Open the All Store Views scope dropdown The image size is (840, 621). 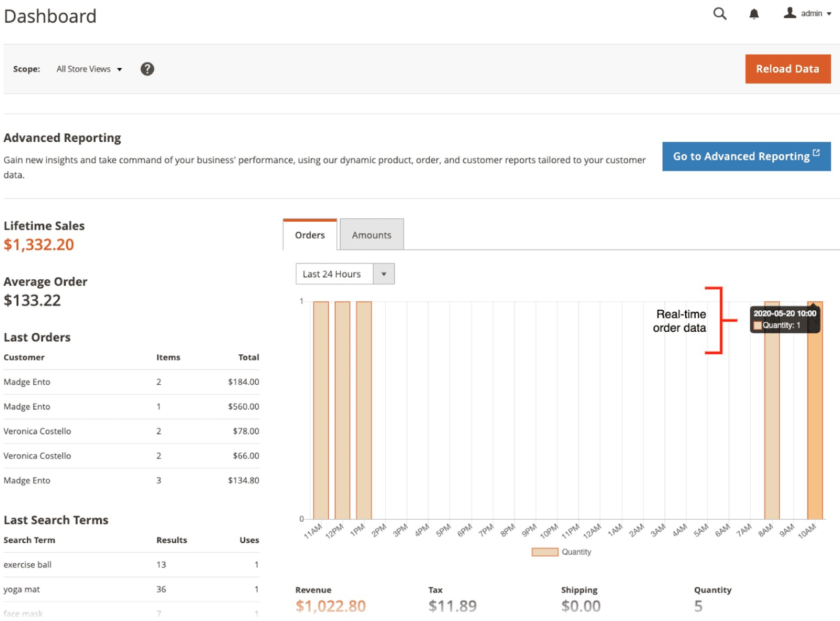(89, 69)
